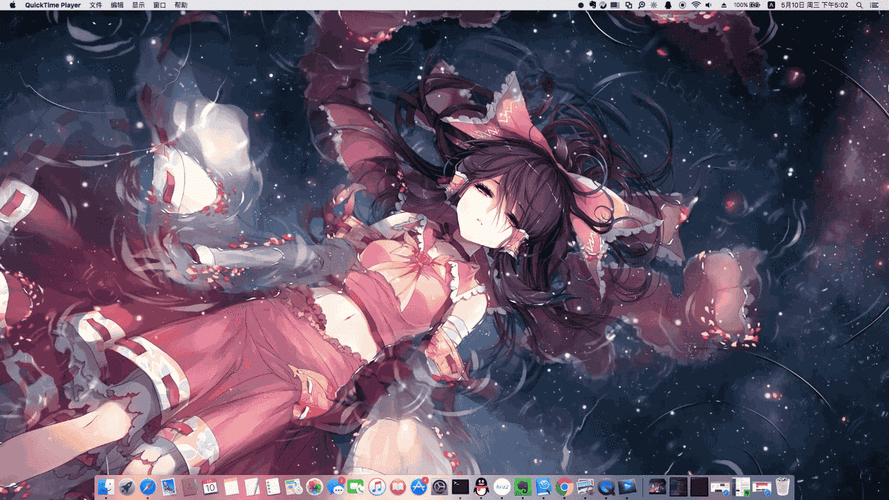889x500 pixels.
Task: Open Terminal from the dock
Action: click(x=460, y=487)
